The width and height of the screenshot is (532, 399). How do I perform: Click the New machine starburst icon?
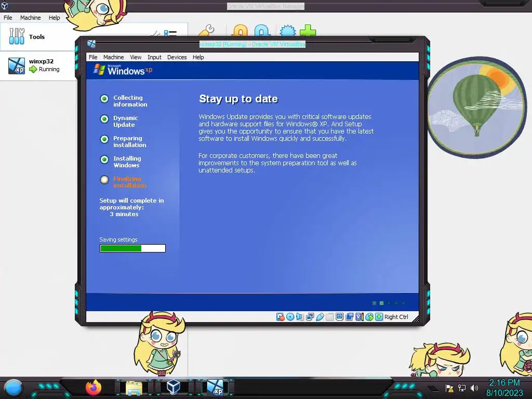288,30
